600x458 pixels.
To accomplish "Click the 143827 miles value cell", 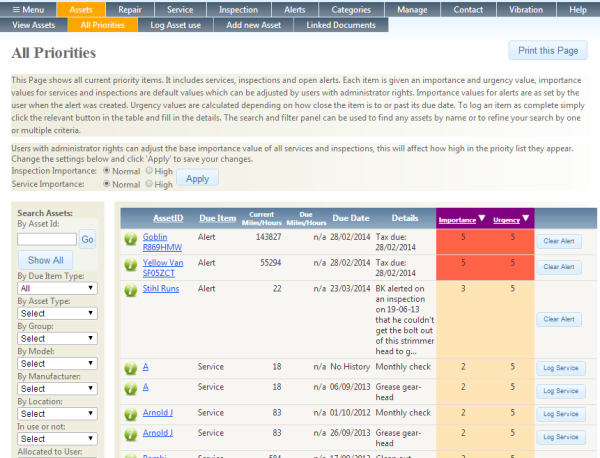I will pyautogui.click(x=268, y=237).
